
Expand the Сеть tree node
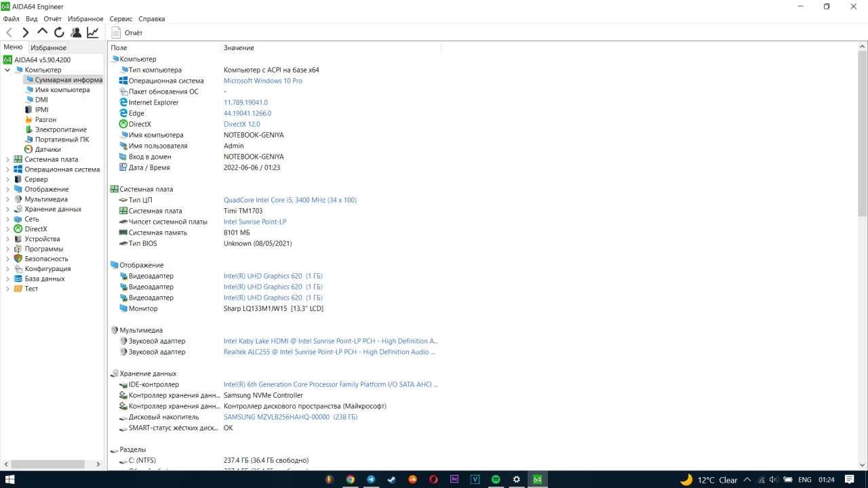click(x=7, y=219)
